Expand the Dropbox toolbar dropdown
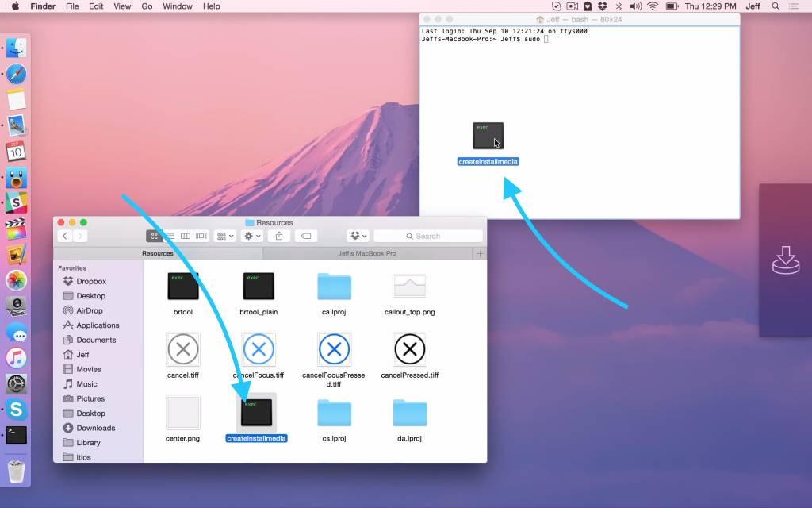The width and height of the screenshot is (812, 508). [358, 236]
